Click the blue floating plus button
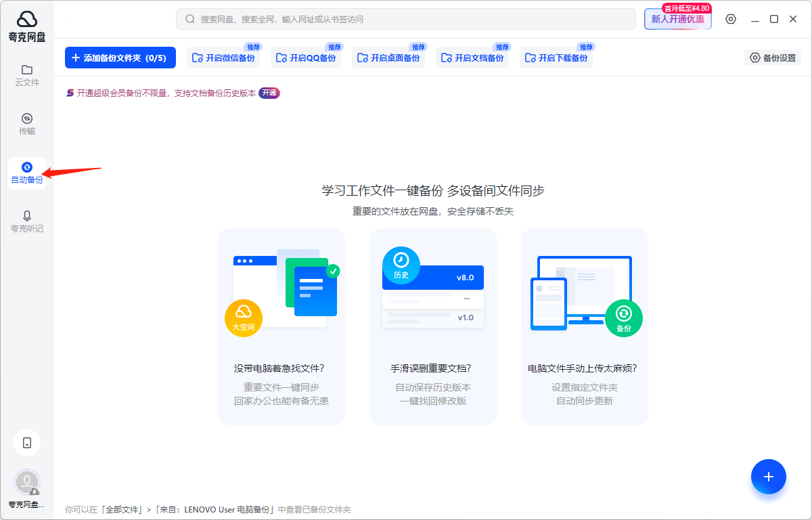Image resolution: width=812 pixels, height=520 pixels. pyautogui.click(x=768, y=477)
